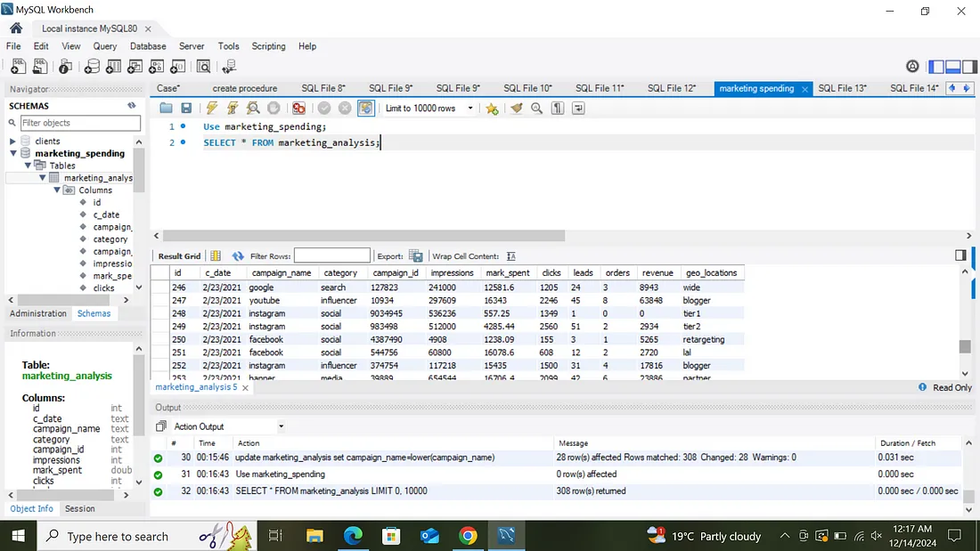Screen dimensions: 980x551
Task: Open the object inspector icon
Action: tap(66, 66)
